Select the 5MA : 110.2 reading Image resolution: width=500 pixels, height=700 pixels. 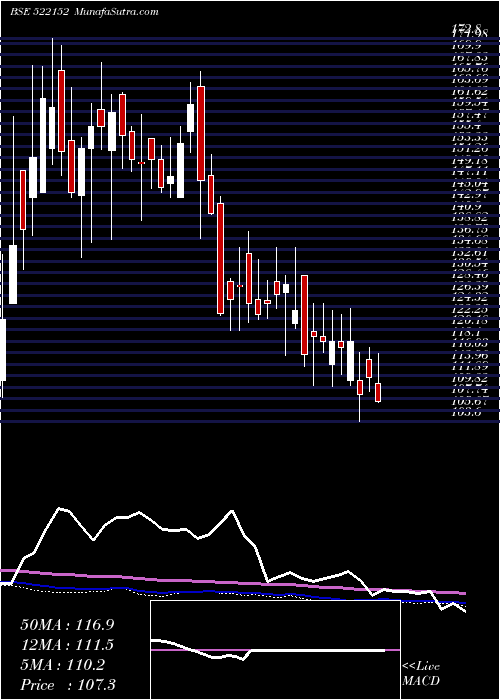pyautogui.click(x=63, y=665)
